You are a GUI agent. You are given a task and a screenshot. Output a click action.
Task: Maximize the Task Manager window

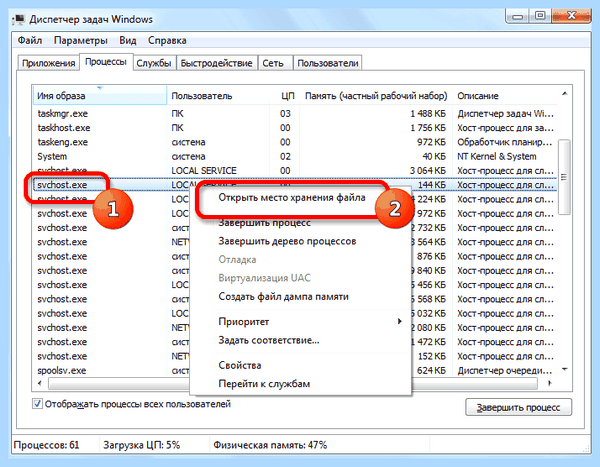pyautogui.click(x=540, y=16)
